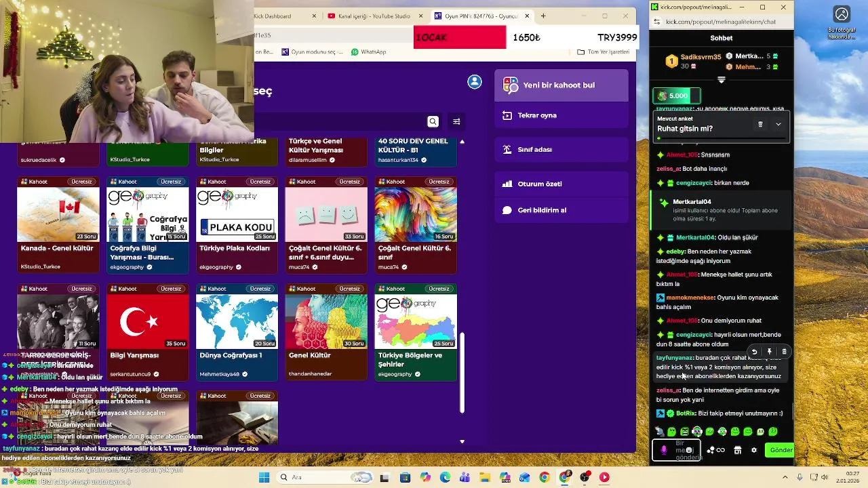The width and height of the screenshot is (868, 488).
Task: Open the filter options icon beside search
Action: pos(456,121)
